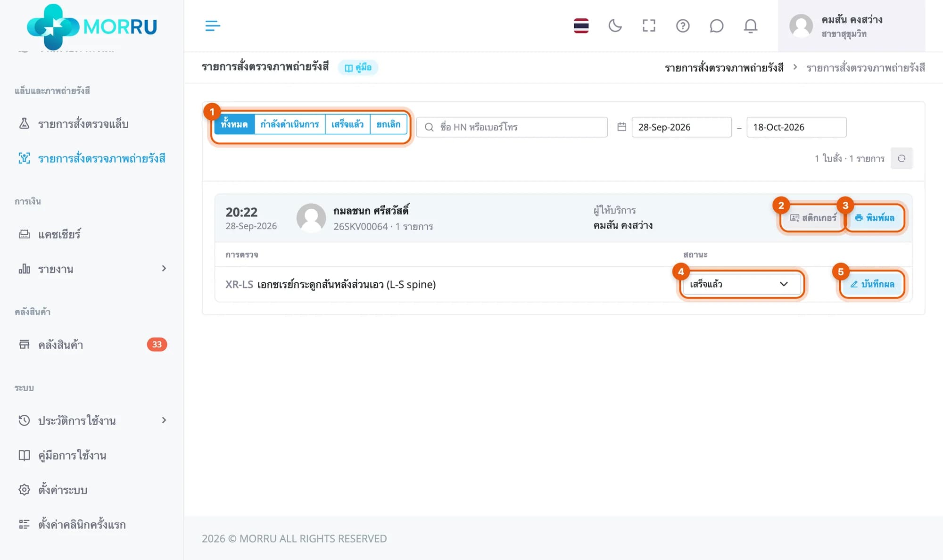The width and height of the screenshot is (943, 560).
Task: Click the 33 badge on คลังสินค้า
Action: pos(157,345)
